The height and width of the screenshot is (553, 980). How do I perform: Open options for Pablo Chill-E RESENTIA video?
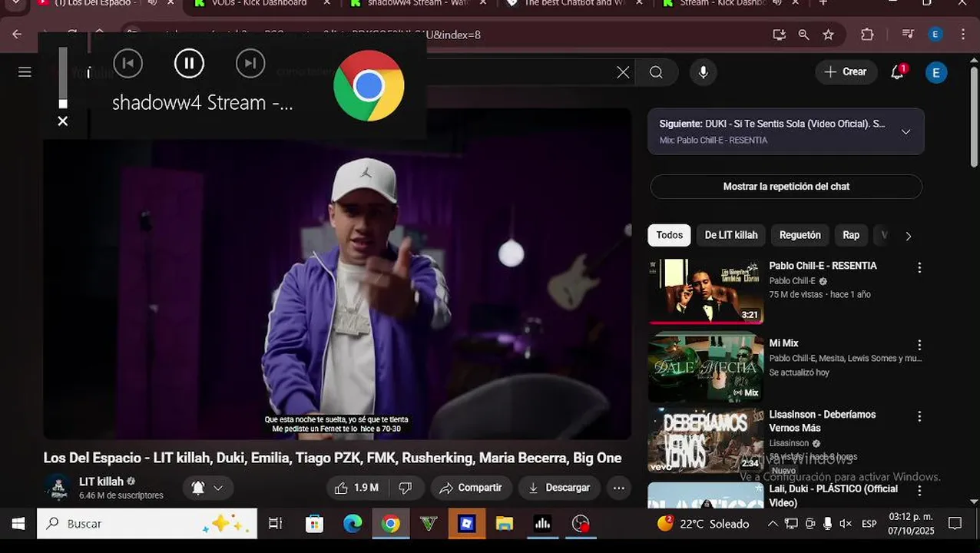tap(919, 268)
